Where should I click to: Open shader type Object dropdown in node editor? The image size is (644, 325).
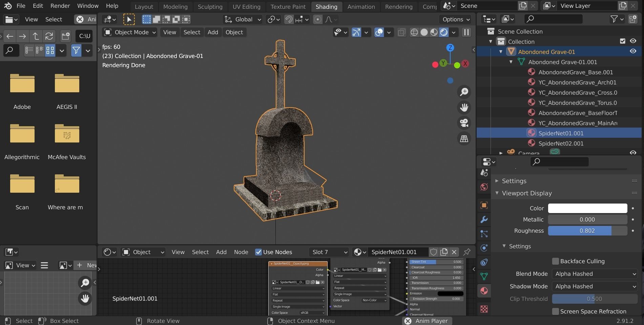pos(143,252)
